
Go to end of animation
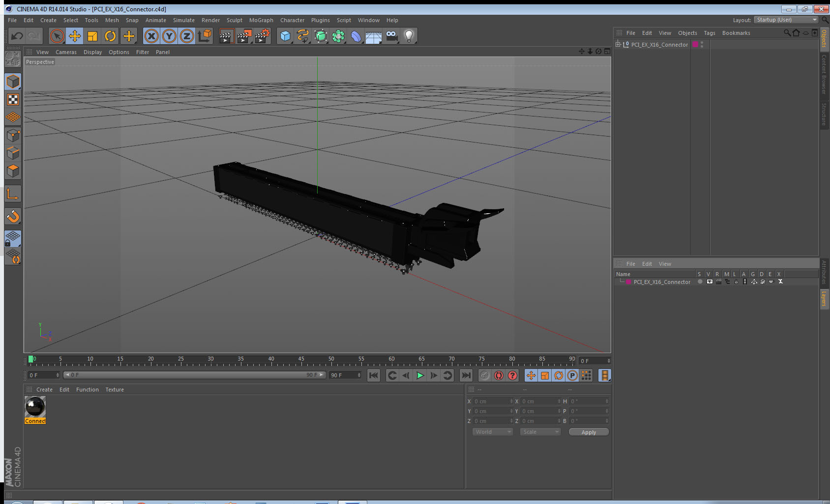pos(466,375)
